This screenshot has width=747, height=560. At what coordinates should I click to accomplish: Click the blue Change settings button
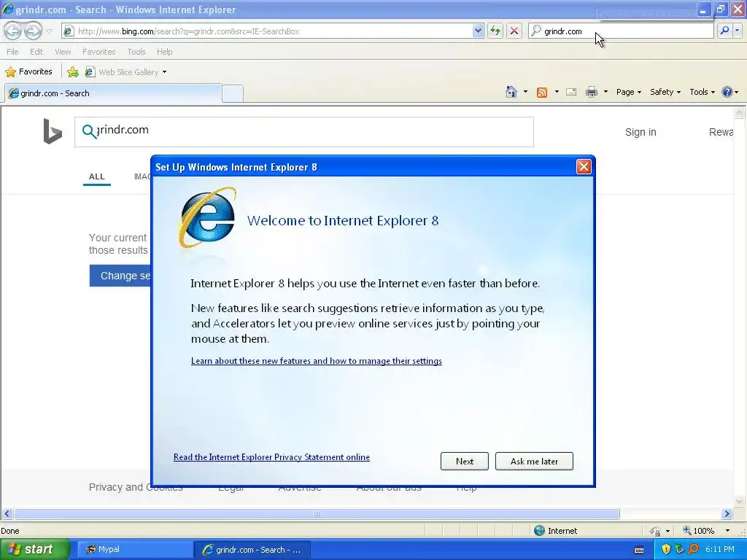[120, 276]
